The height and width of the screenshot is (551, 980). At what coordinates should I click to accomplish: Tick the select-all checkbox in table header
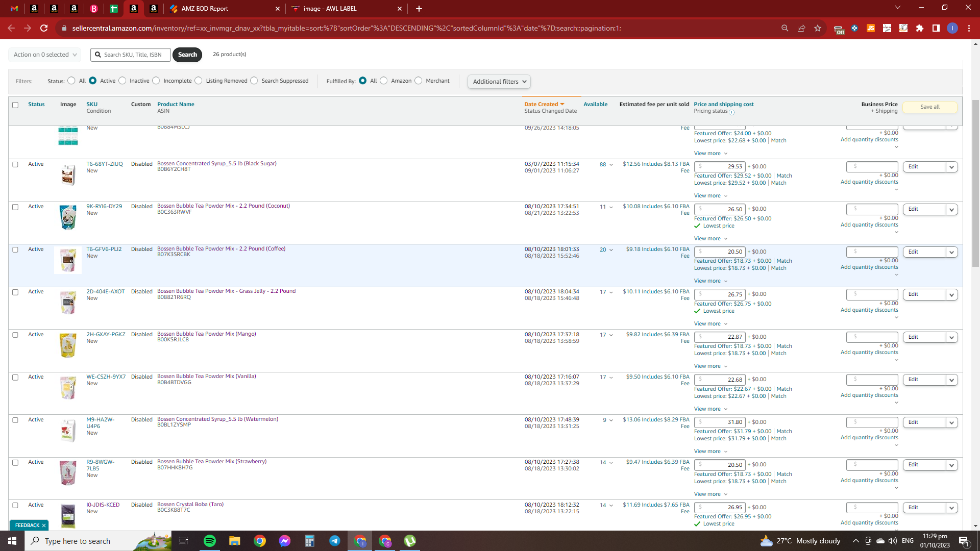15,105
